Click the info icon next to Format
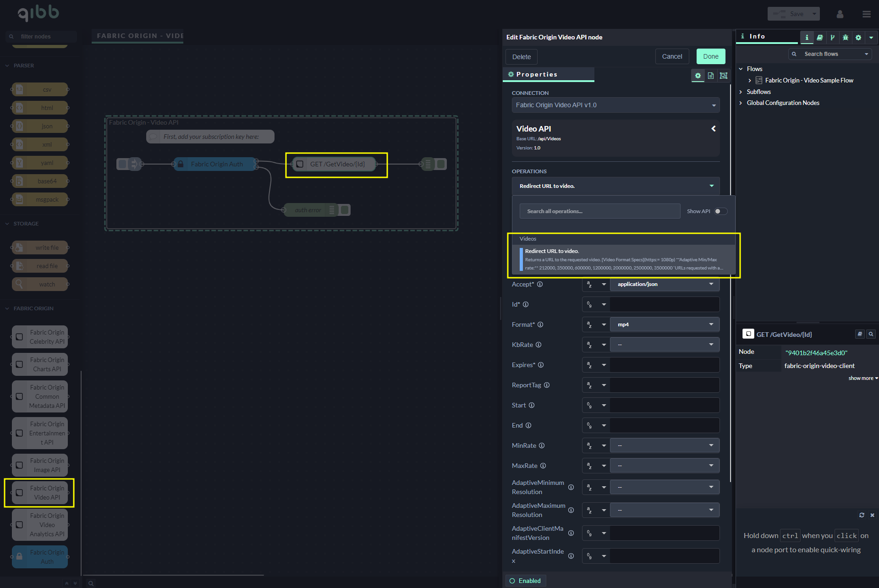This screenshot has width=879, height=588. [540, 324]
